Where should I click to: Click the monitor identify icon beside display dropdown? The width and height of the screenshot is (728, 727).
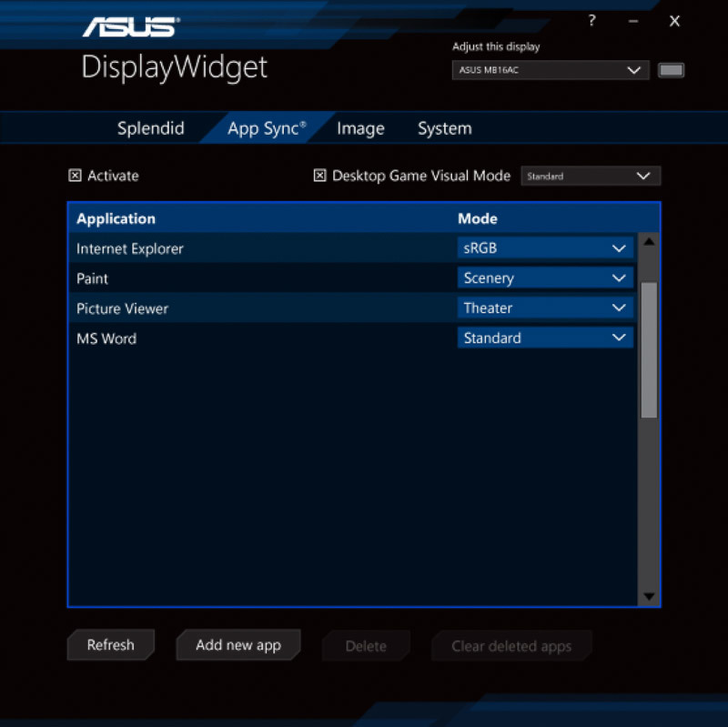pyautogui.click(x=671, y=70)
